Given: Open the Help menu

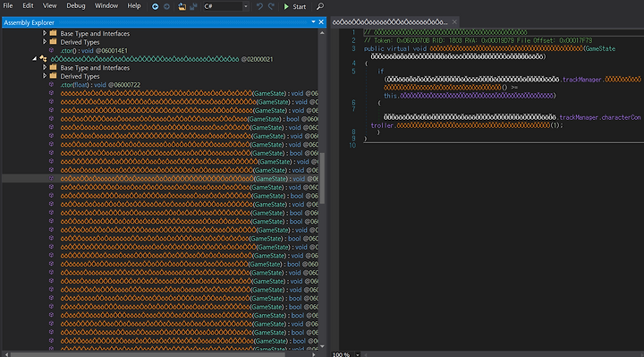Looking at the screenshot, I should 134,5.
